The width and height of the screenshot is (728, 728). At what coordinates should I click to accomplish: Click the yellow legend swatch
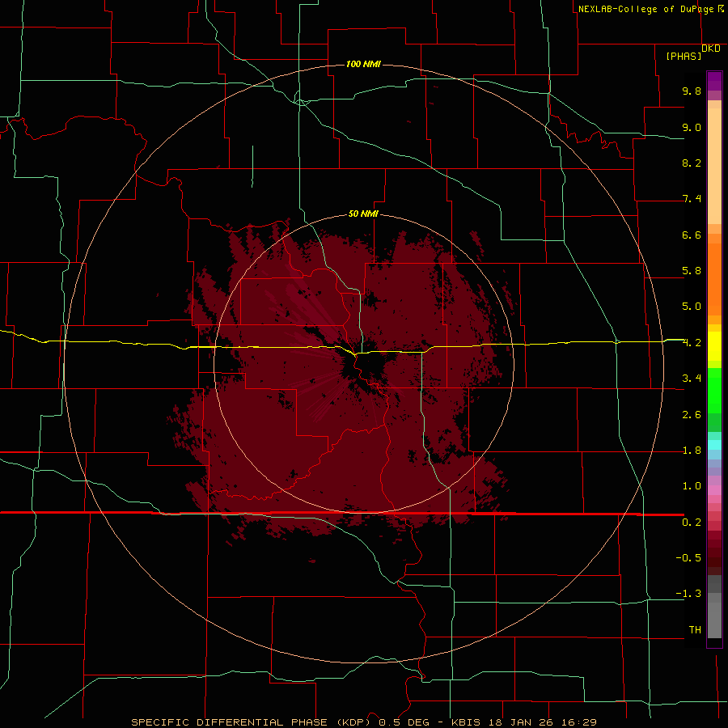coord(714,346)
